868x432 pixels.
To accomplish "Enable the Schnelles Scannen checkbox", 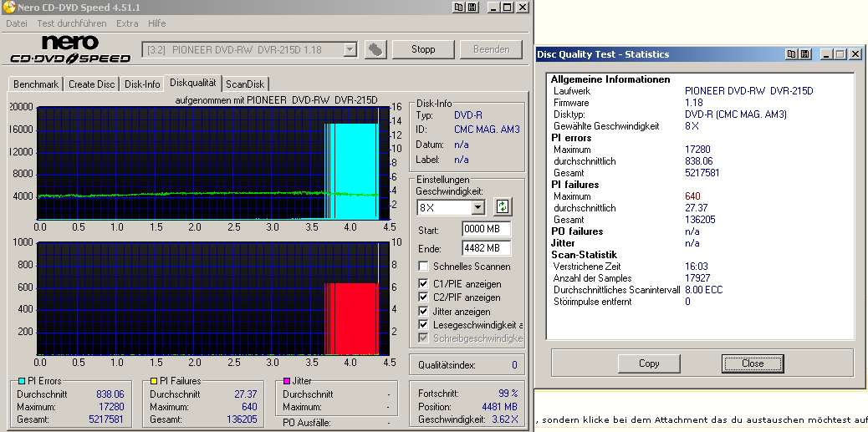I will point(423,267).
